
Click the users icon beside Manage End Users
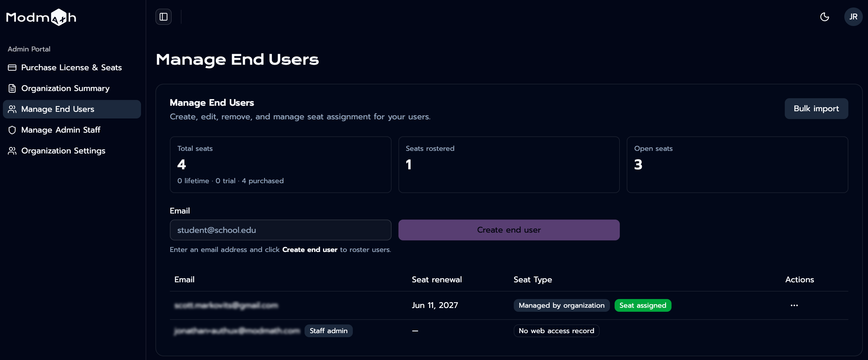point(12,109)
